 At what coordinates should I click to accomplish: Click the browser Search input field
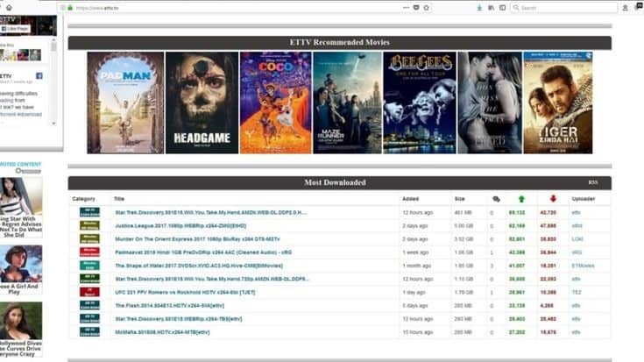pos(563,8)
